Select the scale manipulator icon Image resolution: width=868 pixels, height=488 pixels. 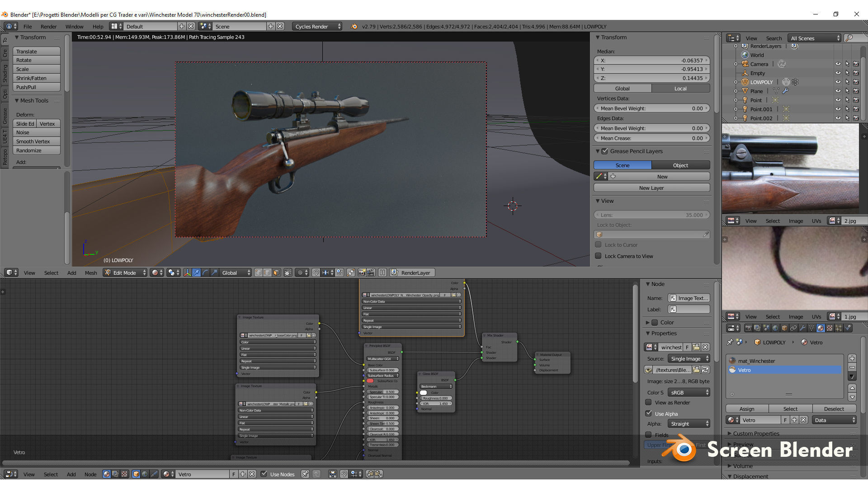[214, 272]
